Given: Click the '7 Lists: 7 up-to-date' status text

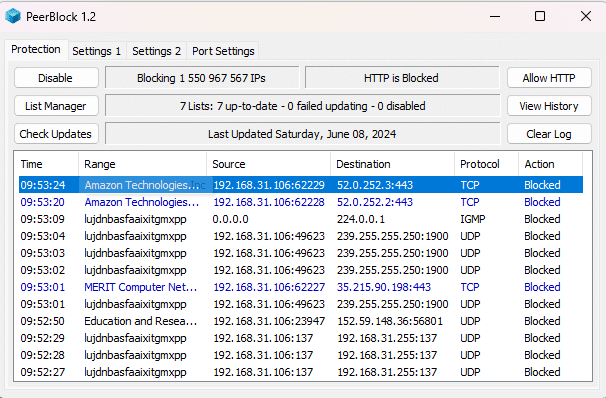Looking at the screenshot, I should coord(303,106).
